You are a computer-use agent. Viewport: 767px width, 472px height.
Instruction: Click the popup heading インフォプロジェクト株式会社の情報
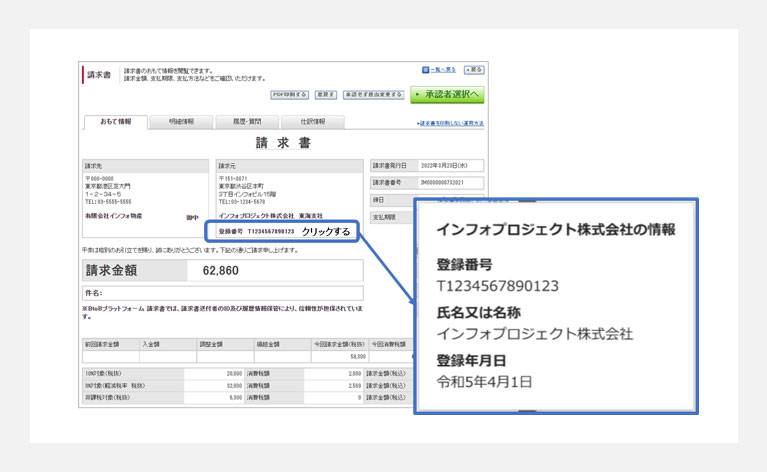click(x=555, y=229)
